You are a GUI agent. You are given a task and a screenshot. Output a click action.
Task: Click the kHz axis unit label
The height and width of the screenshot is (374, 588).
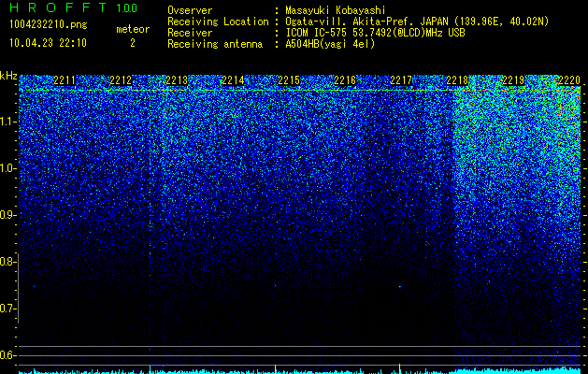(8, 76)
